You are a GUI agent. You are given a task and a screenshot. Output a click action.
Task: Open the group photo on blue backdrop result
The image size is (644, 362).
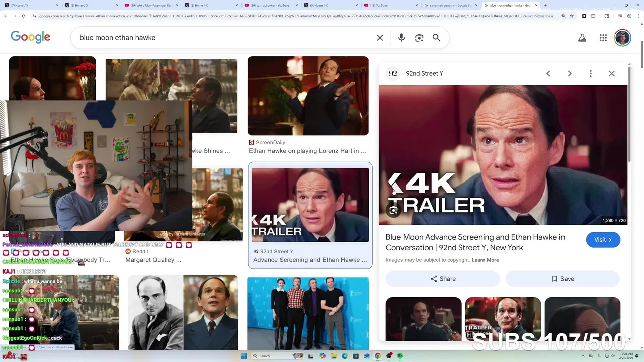[308, 313]
